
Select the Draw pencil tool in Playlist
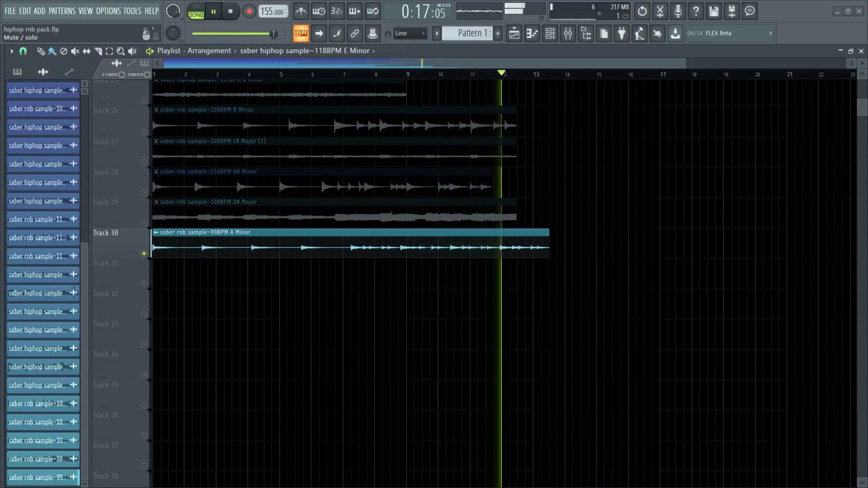(x=40, y=51)
